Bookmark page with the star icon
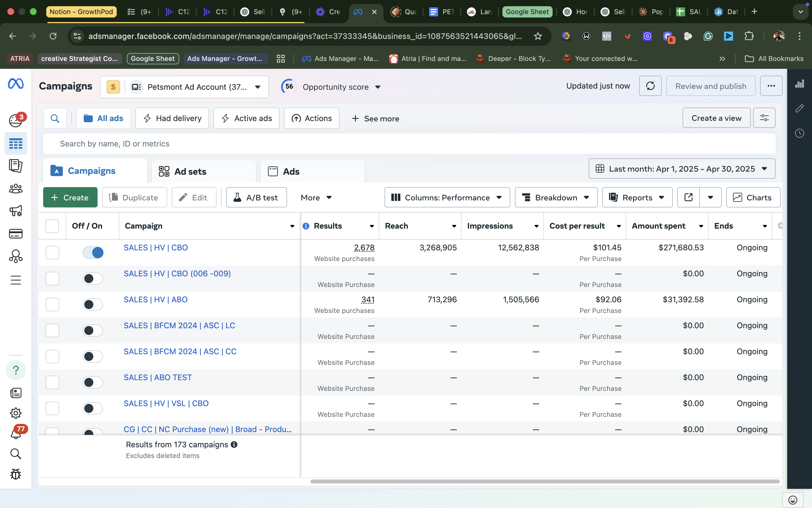This screenshot has width=812, height=508. (538, 36)
